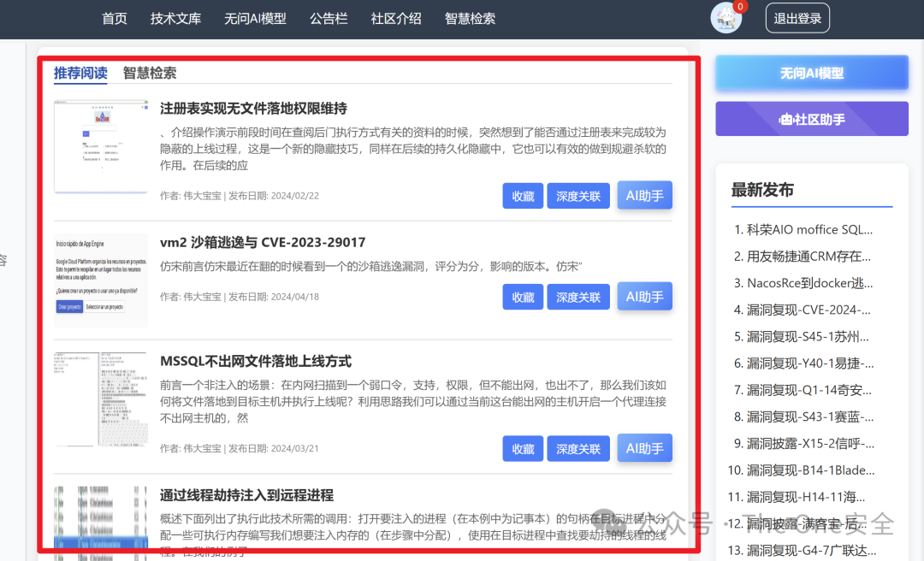This screenshot has width=924, height=561.
Task: Click the date text 2024/03/21
Action: (x=294, y=448)
